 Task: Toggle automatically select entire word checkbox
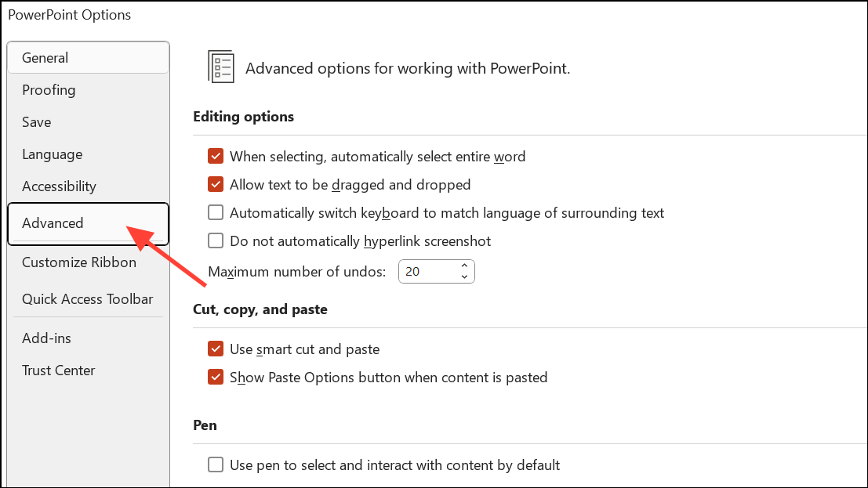click(x=216, y=157)
